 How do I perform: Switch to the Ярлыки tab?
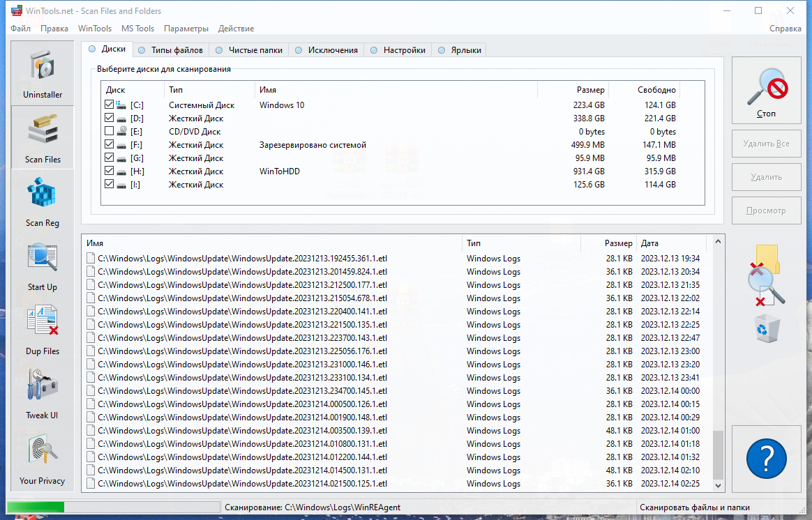click(459, 50)
